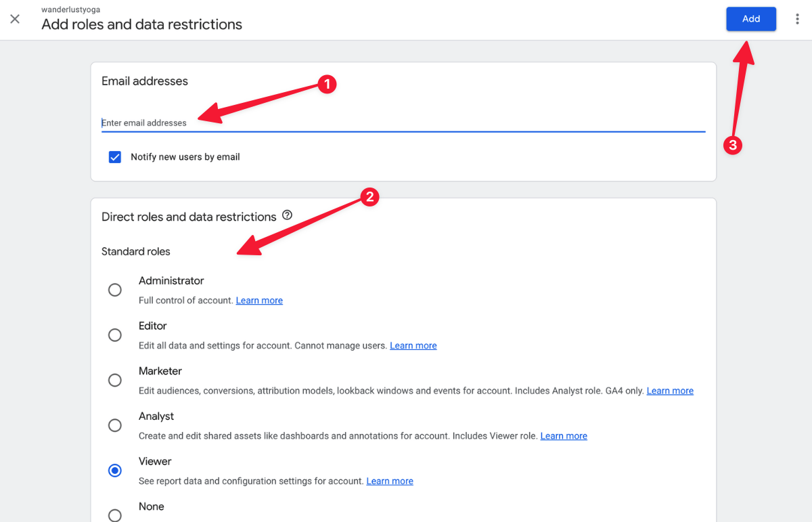This screenshot has height=522, width=812.
Task: Uncheck Notify new users by email
Action: pos(115,156)
